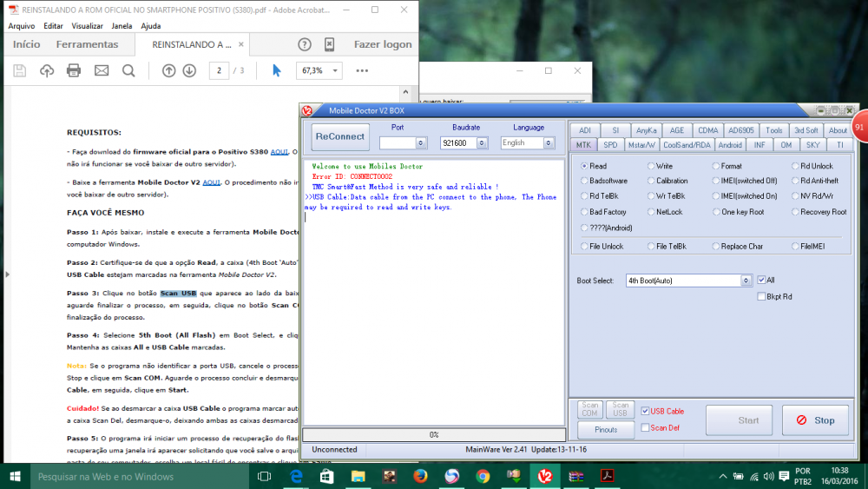The image size is (868, 489).
Task: Click the Scan USB button
Action: coord(620,409)
